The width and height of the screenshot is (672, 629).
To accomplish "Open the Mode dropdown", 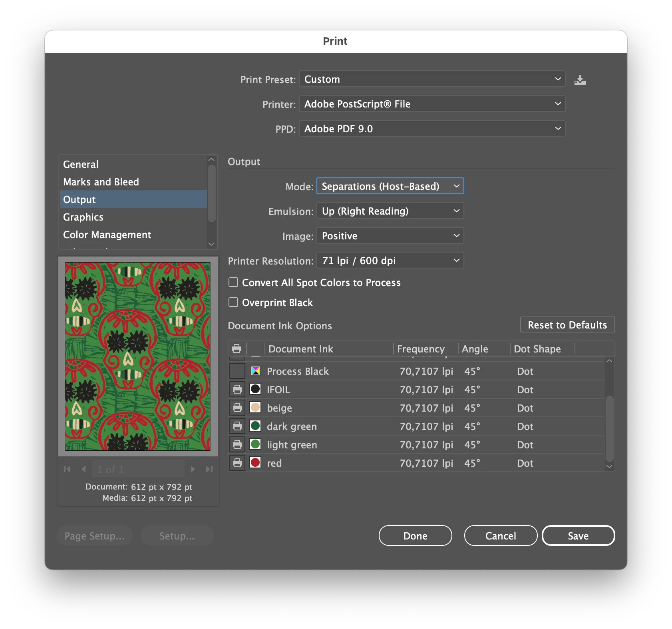I will [x=390, y=186].
